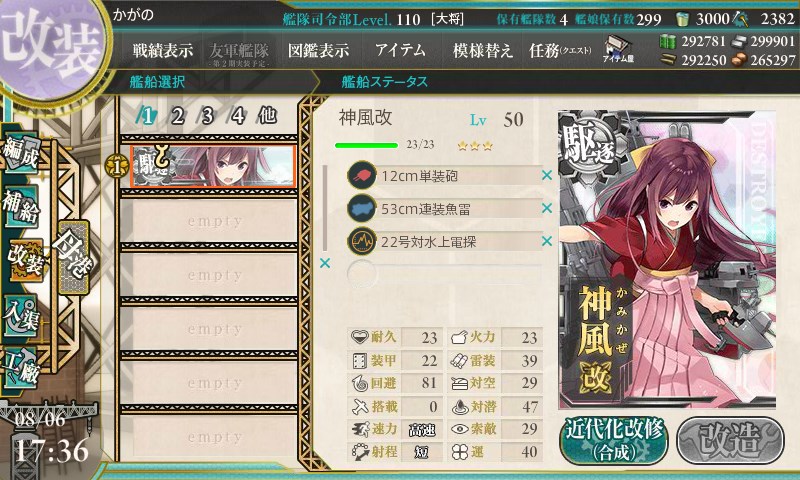The image size is (800, 480).
Task: Open the 任務 quest menu
Action: [560, 50]
